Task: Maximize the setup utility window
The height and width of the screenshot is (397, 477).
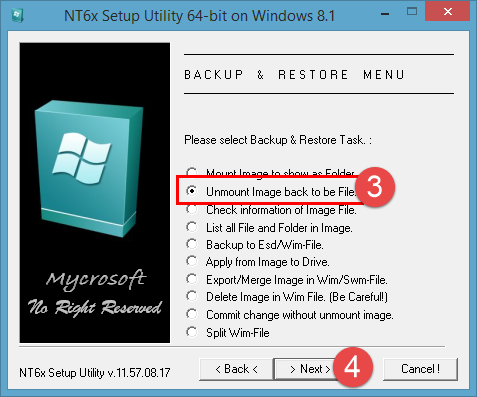Action: pyautogui.click(x=412, y=12)
